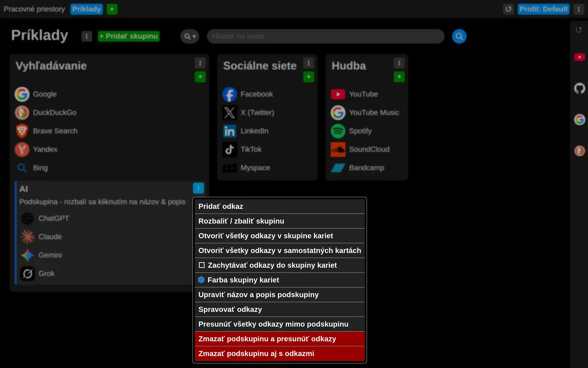Click the Pridať skupinu button
Screen dimensions: 588x368
pos(129,36)
